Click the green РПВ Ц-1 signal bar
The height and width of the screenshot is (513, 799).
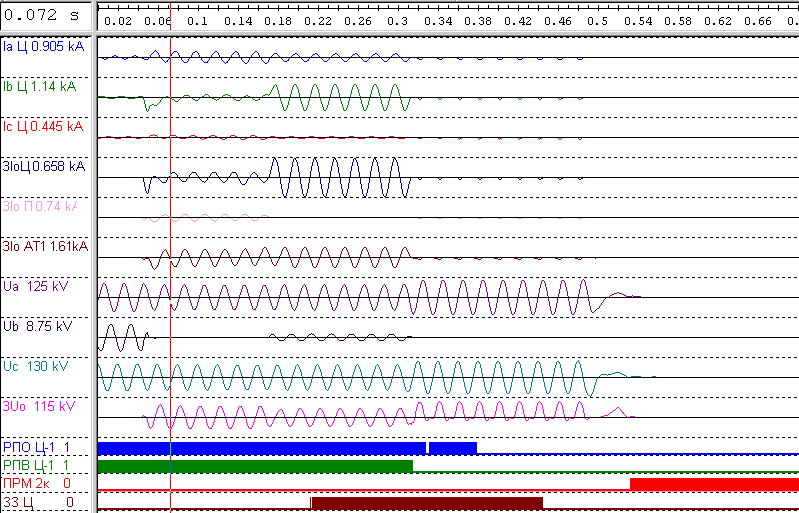click(255, 466)
